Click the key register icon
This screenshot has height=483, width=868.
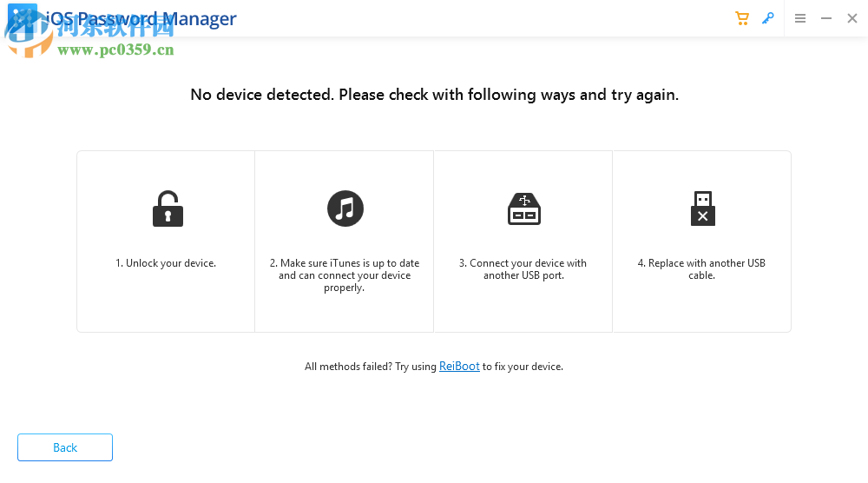(768, 18)
